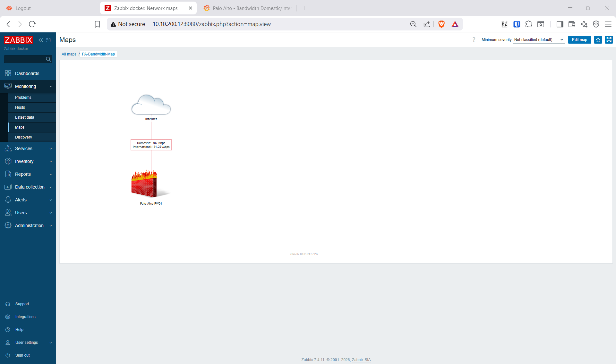Click the Zabbix SIA footer link
This screenshot has height=364, width=616.
point(361,360)
